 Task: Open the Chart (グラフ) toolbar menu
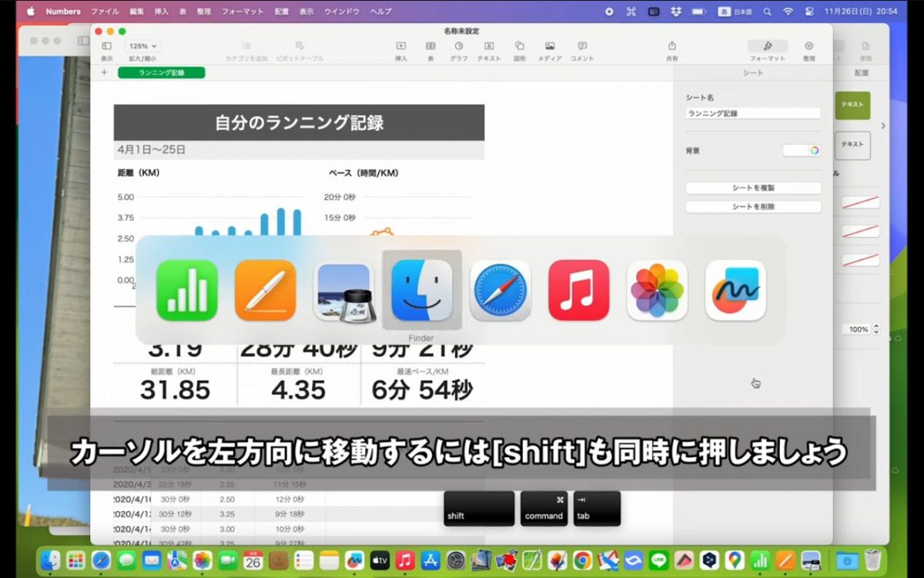pyautogui.click(x=459, y=46)
